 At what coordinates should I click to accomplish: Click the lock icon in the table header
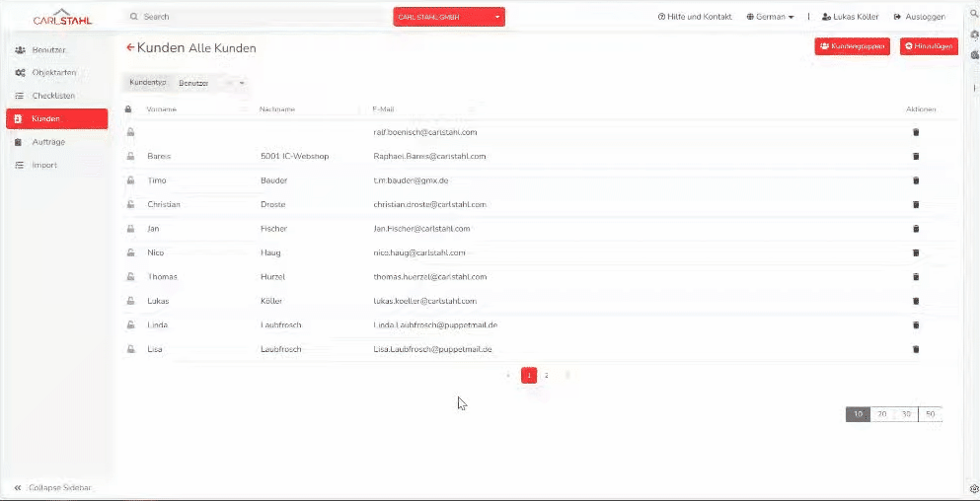coord(128,109)
